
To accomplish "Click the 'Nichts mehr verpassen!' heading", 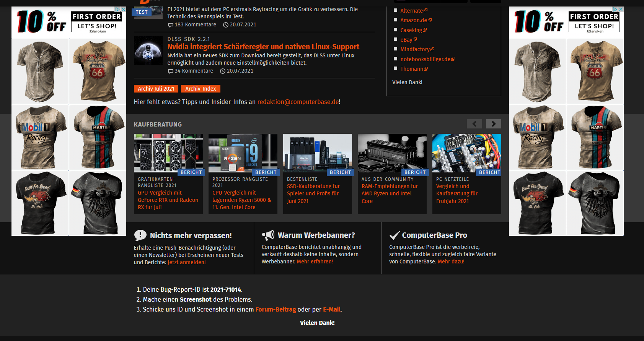I will (191, 235).
